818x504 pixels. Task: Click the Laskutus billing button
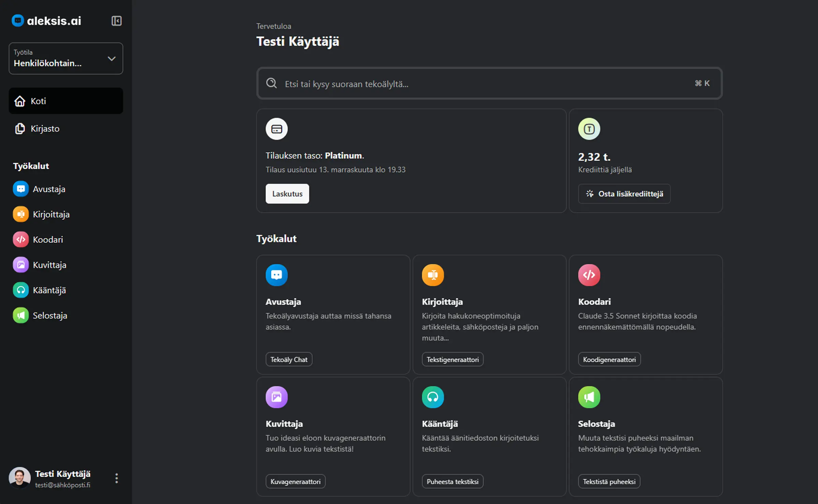coord(287,193)
